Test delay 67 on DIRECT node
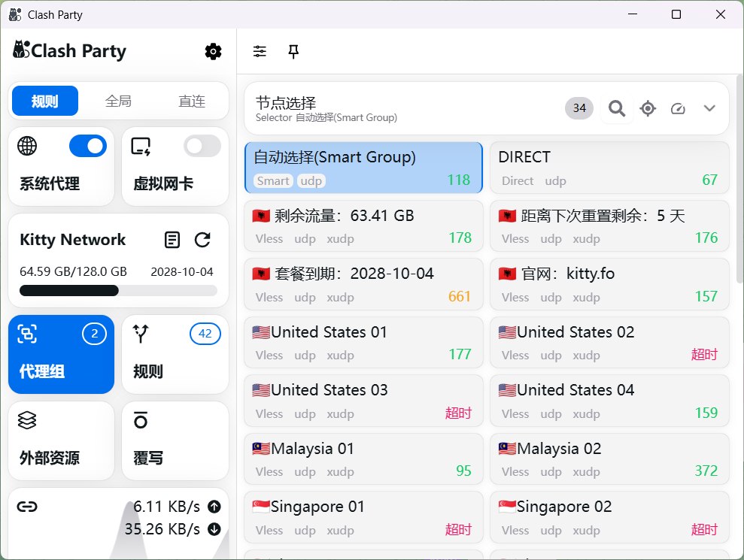This screenshot has height=560, width=744. pos(710,180)
